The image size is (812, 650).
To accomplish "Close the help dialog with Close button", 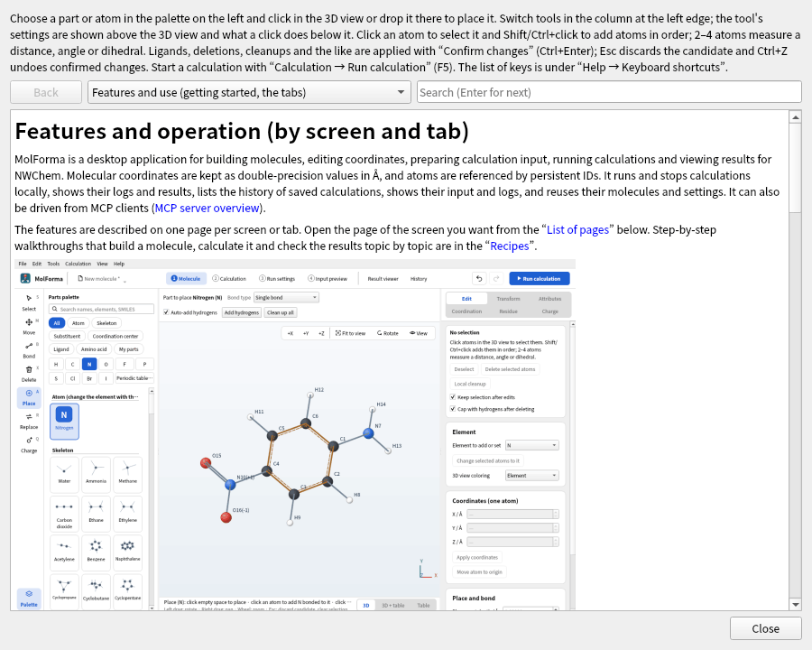I will [765, 628].
